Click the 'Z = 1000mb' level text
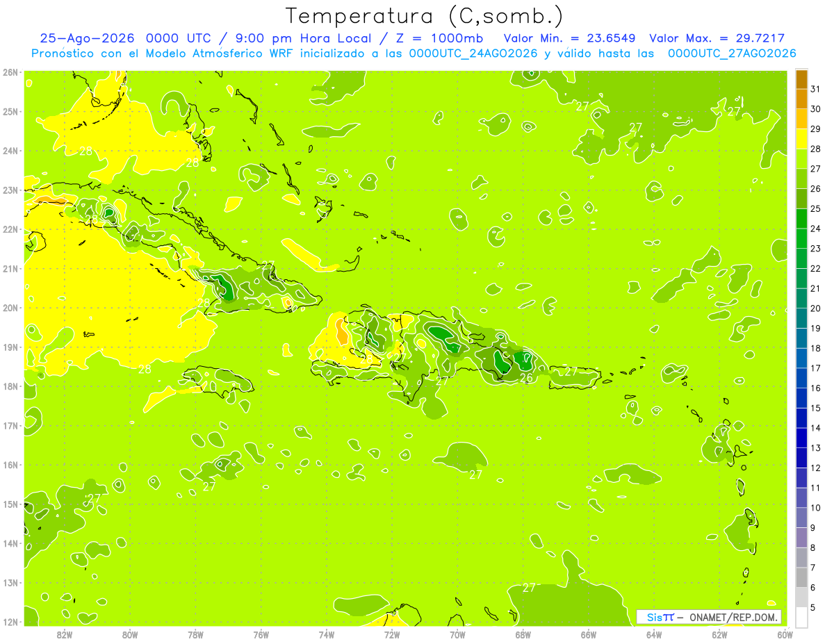This screenshot has width=834, height=644. point(439,38)
